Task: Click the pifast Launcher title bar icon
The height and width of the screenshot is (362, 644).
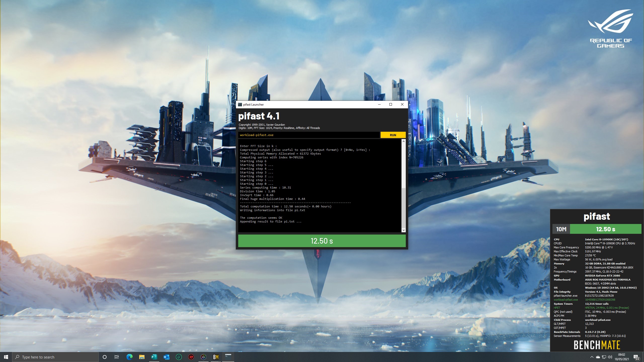Action: (x=240, y=105)
